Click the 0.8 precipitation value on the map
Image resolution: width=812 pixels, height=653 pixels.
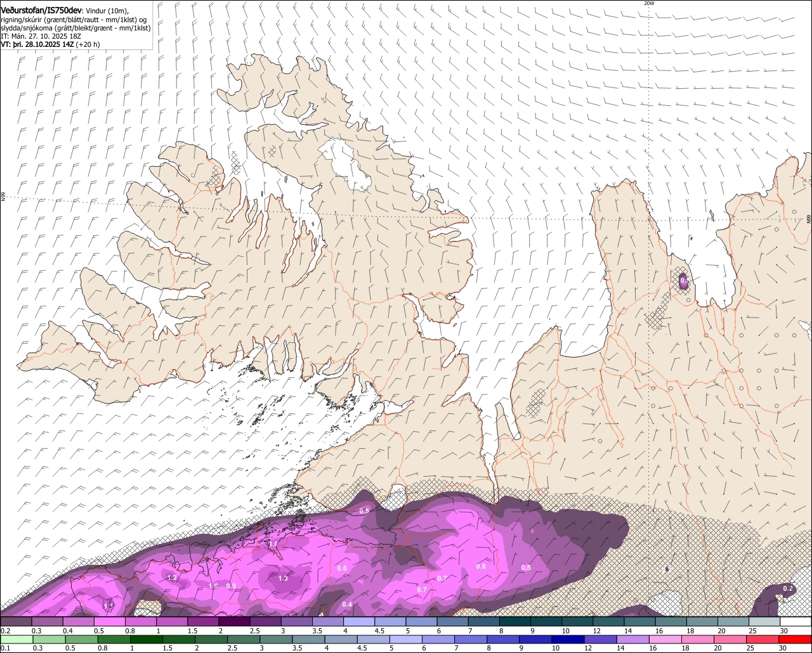point(481,566)
